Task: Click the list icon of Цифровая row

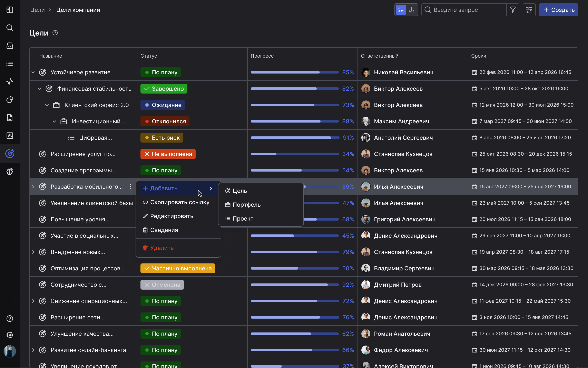Action: coord(71,138)
